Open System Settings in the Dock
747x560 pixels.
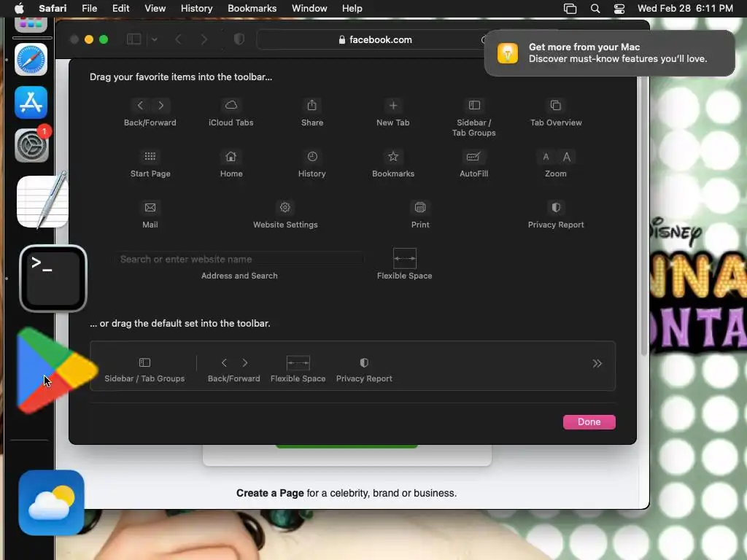(31, 145)
